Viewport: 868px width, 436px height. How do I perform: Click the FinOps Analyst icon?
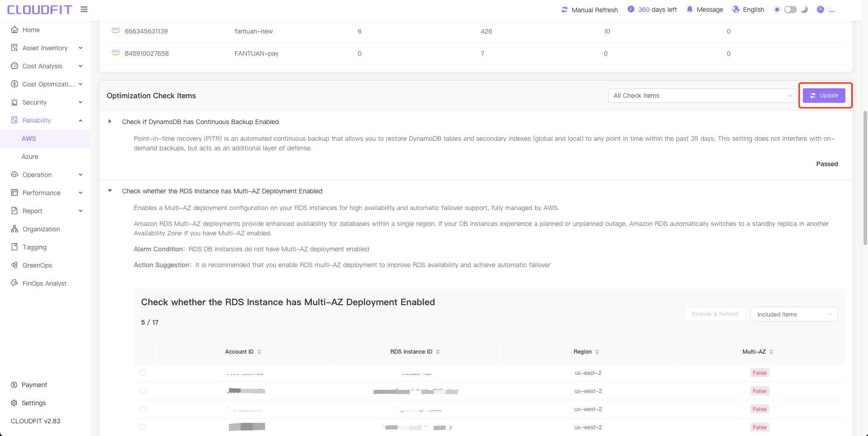(x=14, y=283)
